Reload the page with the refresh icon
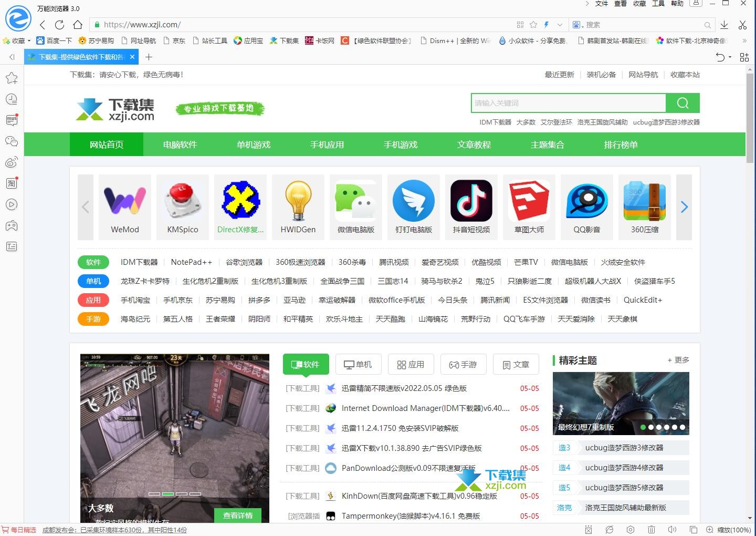Viewport: 756px width, 536px height. pos(60,25)
